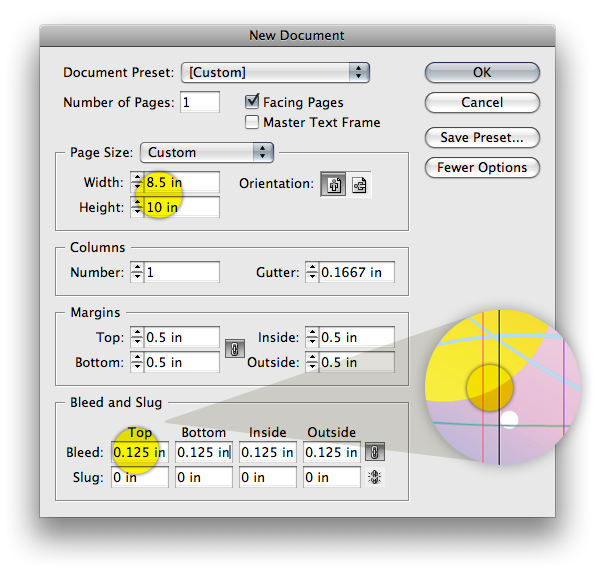This screenshot has width=595, height=572.
Task: Open the Document Preset dropdown
Action: click(x=275, y=72)
